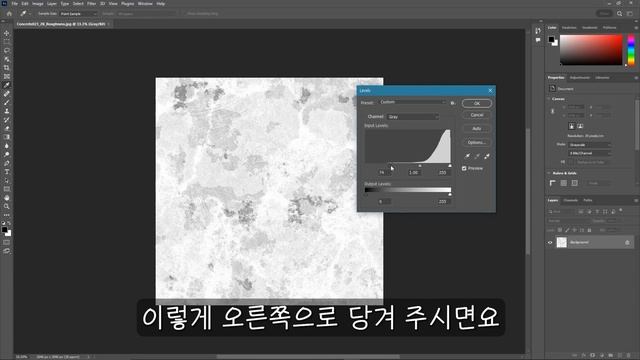Click the Background layer lock icon
This screenshot has height=360, width=640.
tap(627, 242)
